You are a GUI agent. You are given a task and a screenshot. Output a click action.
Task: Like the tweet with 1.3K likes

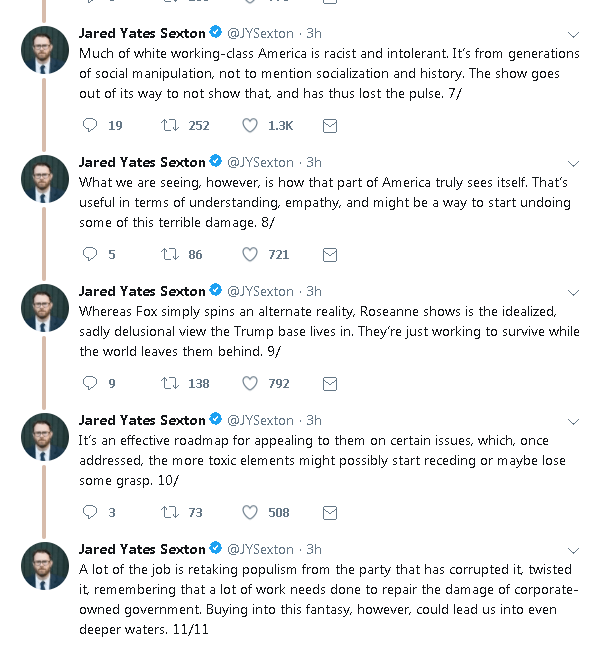tap(250, 125)
